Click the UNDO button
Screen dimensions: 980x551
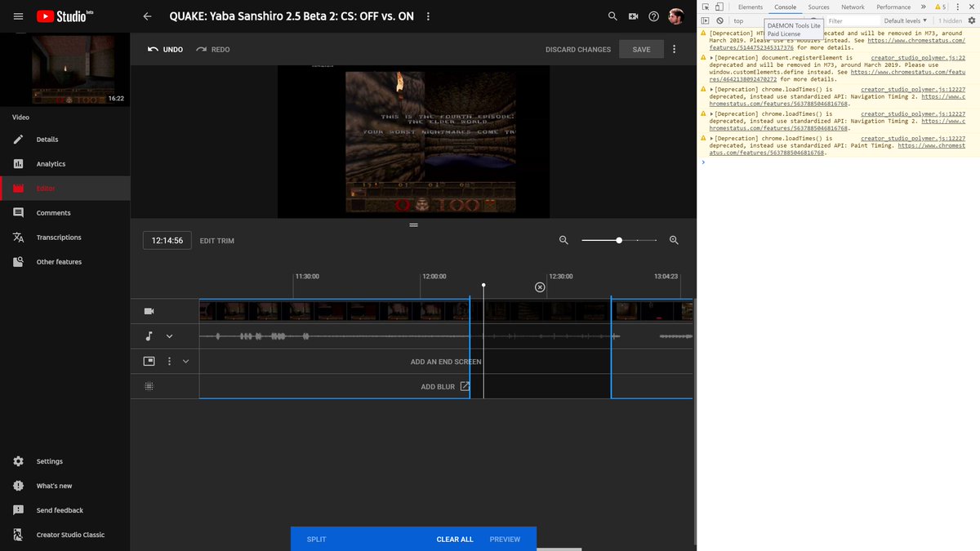click(x=165, y=49)
